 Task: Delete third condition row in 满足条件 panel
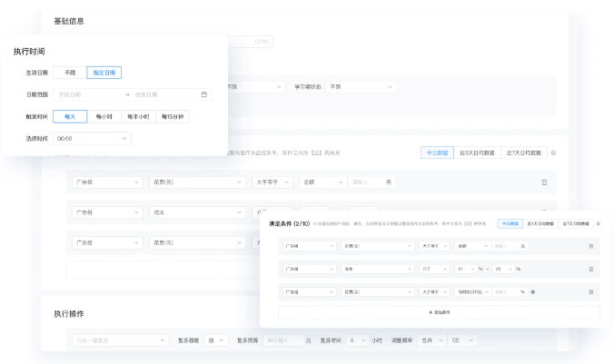[x=590, y=291]
